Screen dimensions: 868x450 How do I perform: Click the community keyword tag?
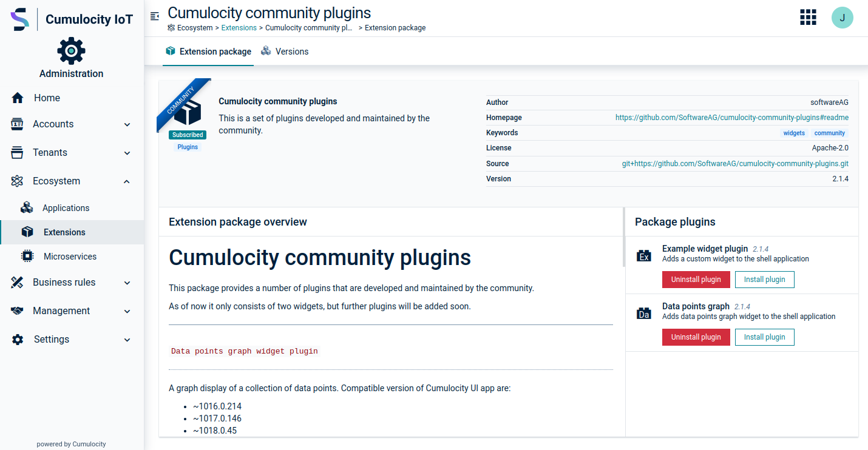pos(830,133)
